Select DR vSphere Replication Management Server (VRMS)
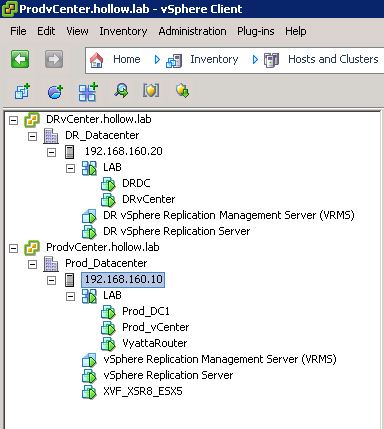Screen dimensions: 384x429 tap(229, 215)
